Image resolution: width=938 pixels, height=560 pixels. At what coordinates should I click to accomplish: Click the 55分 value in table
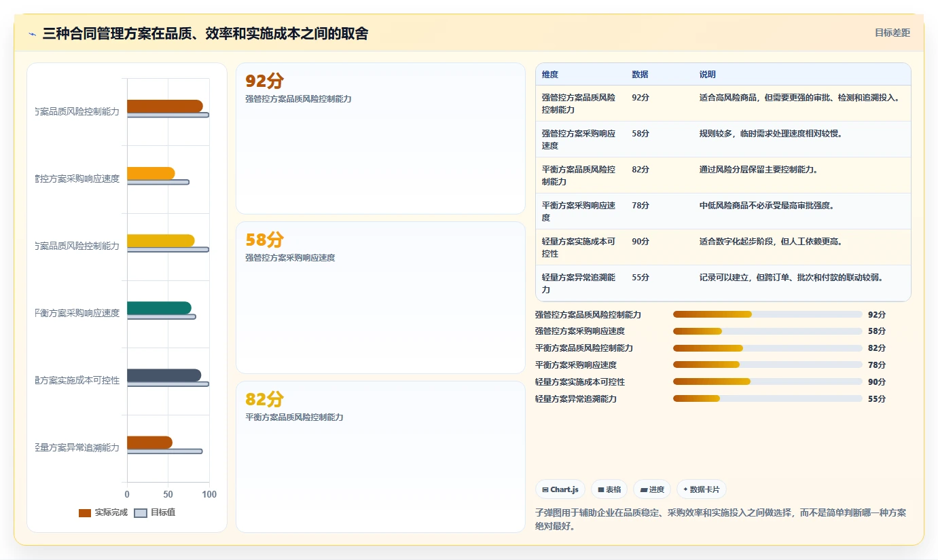[x=641, y=278]
